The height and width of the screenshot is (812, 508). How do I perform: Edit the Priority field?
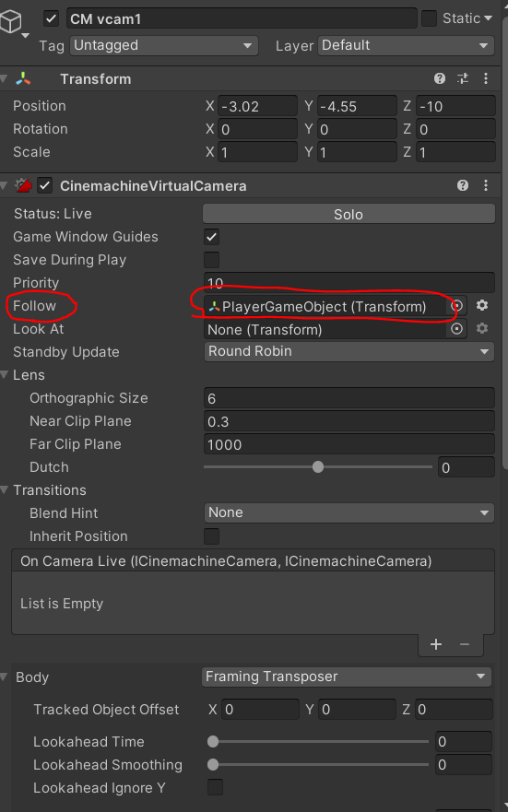pos(349,283)
